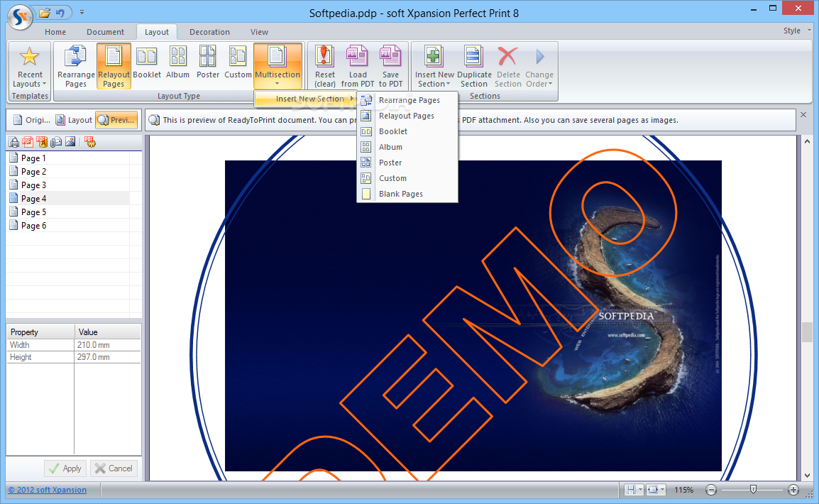The width and height of the screenshot is (819, 504).
Task: Click the zoom in plus button
Action: (x=793, y=490)
